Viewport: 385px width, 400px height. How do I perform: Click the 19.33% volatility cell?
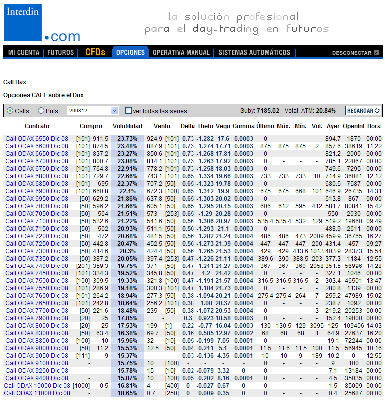[x=127, y=281]
